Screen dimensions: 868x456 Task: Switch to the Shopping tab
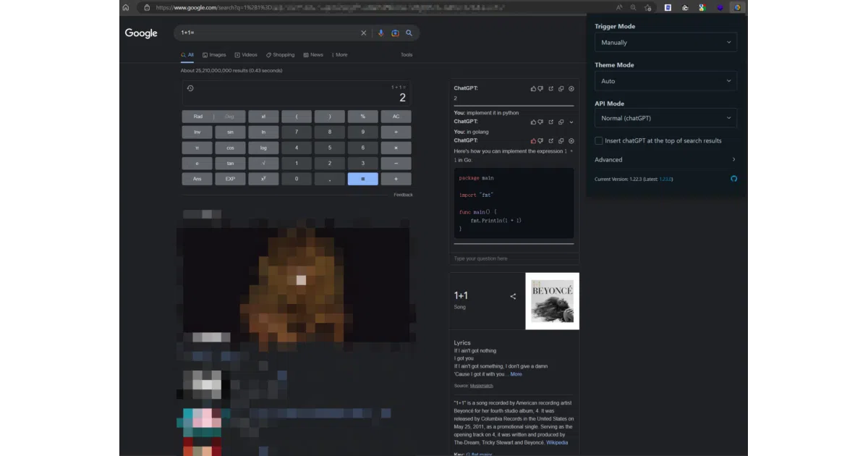click(280, 55)
